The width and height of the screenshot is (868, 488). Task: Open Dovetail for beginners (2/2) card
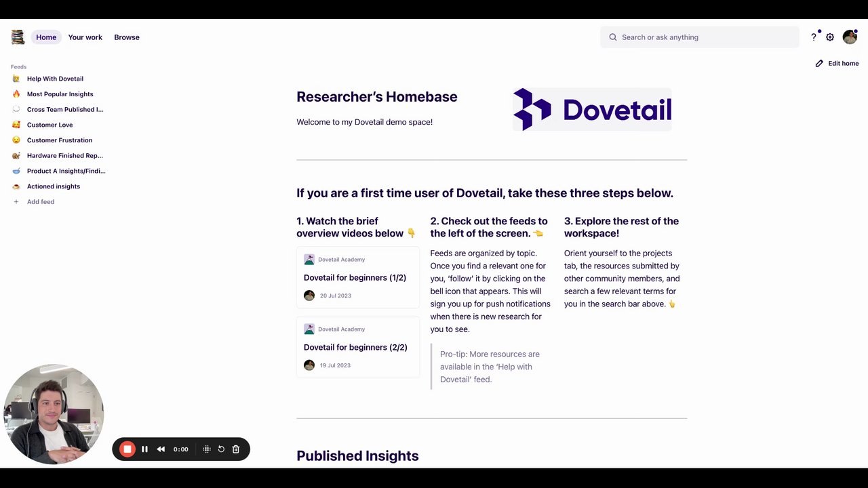point(358,347)
